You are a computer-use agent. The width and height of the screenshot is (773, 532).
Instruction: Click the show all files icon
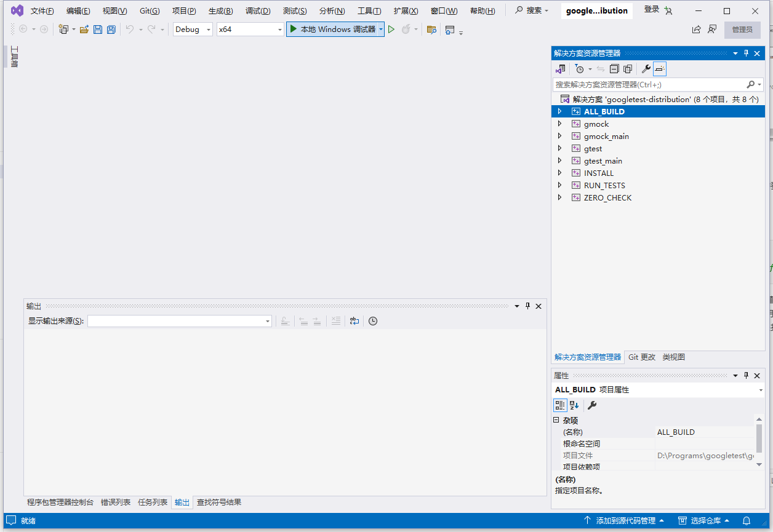(x=628, y=69)
